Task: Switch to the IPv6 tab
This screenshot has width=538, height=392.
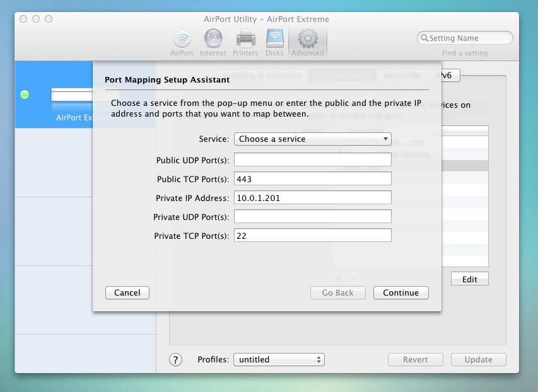Action: tap(450, 75)
